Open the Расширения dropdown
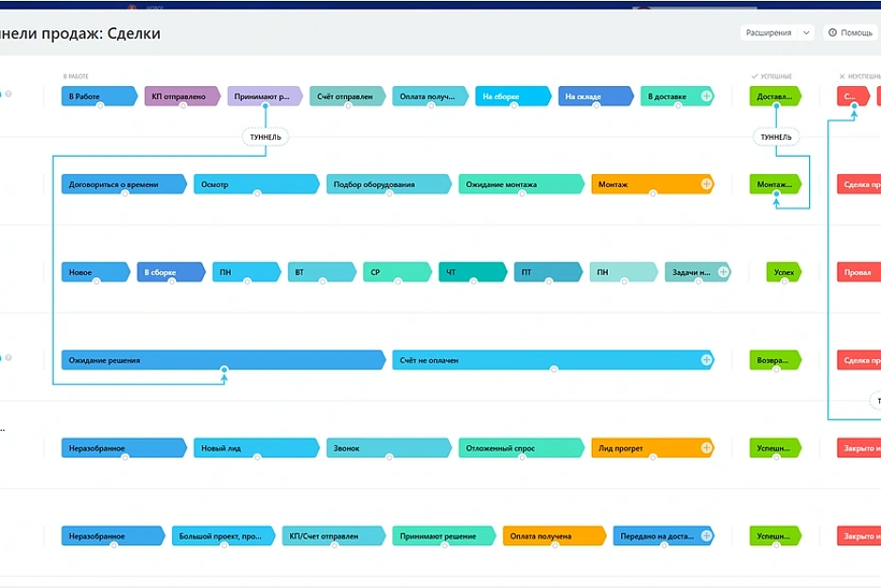The height and width of the screenshot is (588, 881). pos(778,33)
